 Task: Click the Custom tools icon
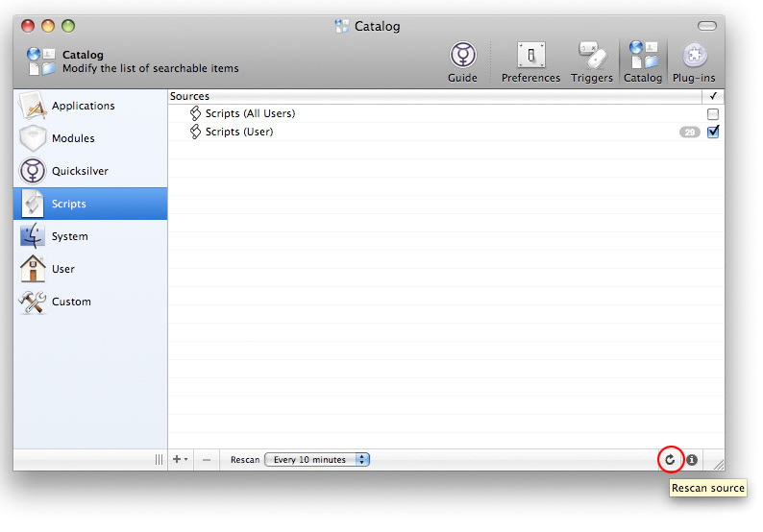click(33, 302)
